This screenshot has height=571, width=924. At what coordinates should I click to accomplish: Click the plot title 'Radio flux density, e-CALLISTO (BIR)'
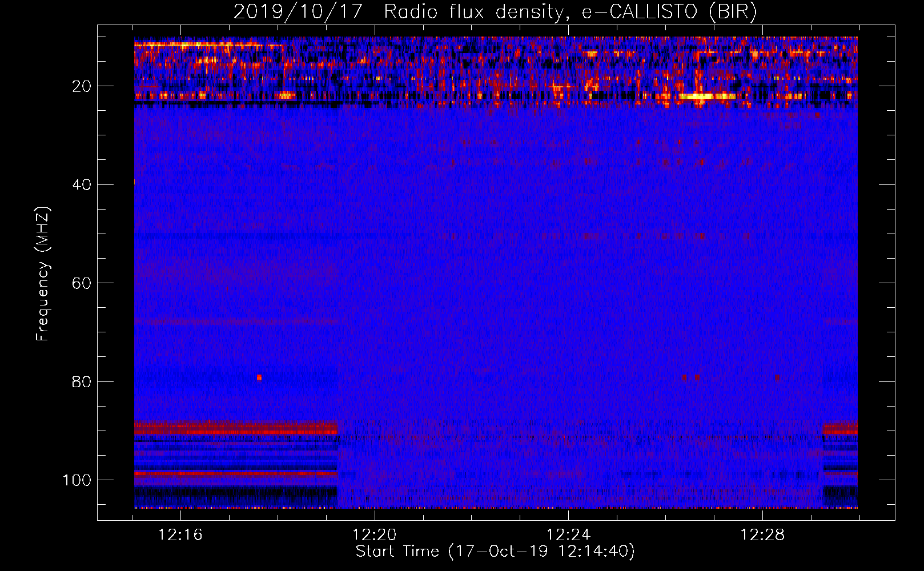570,12
